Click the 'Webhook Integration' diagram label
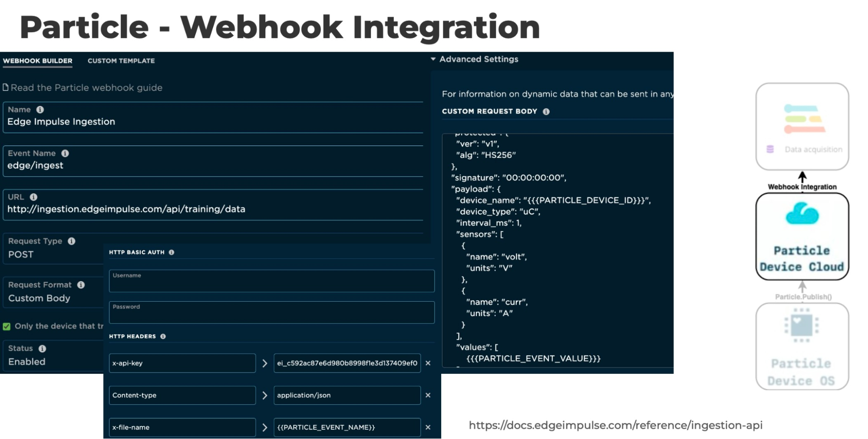 click(802, 187)
